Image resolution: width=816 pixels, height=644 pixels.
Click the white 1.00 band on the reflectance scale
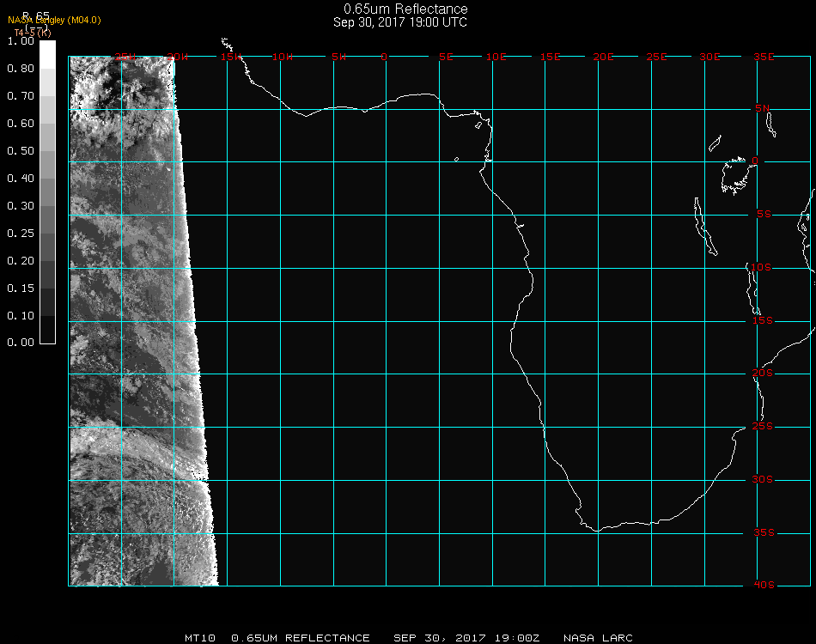pos(47,53)
